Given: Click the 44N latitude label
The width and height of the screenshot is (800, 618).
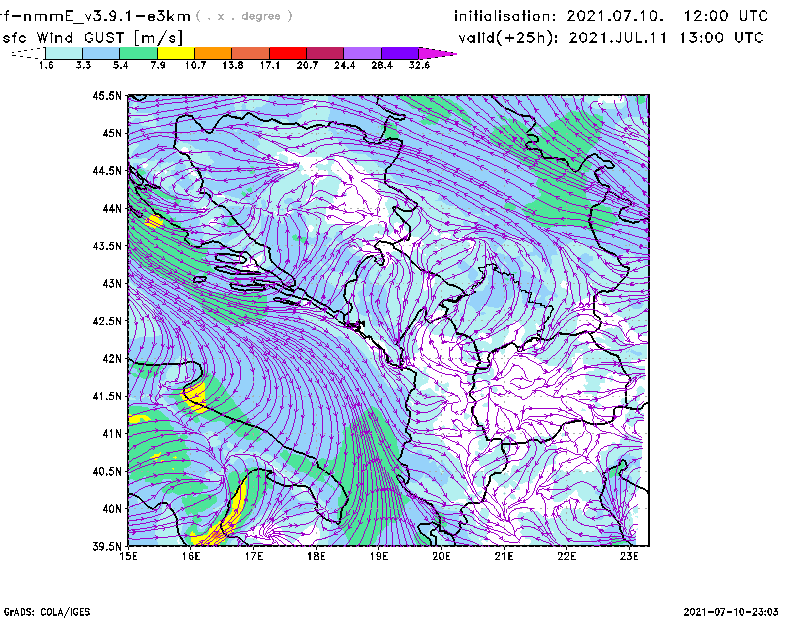Looking at the screenshot, I should (112, 208).
